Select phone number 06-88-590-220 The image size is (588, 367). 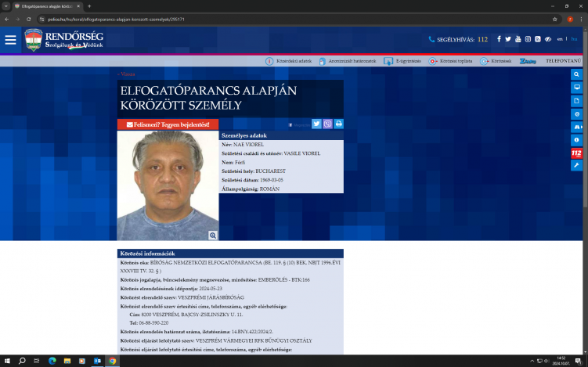tap(153, 322)
